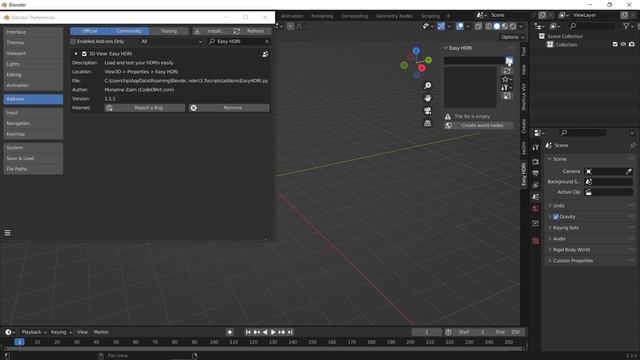Viewport: 640px width, 360px height.
Task: Select rendered viewport shading mode
Action: (x=513, y=26)
